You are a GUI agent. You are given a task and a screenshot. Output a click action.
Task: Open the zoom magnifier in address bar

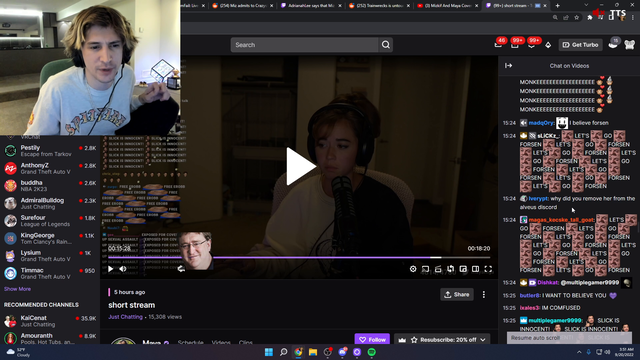pos(555,18)
